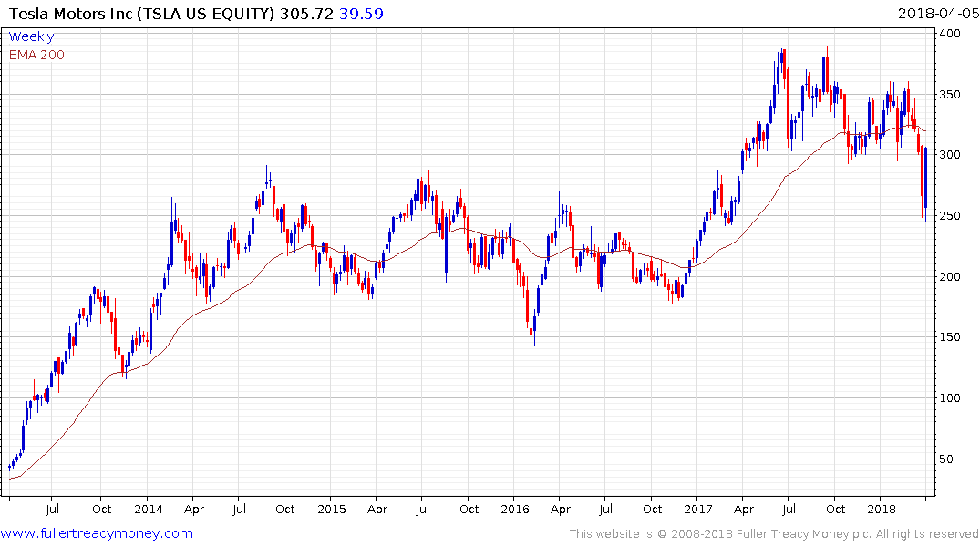Click the 2014 time axis label

point(148,510)
